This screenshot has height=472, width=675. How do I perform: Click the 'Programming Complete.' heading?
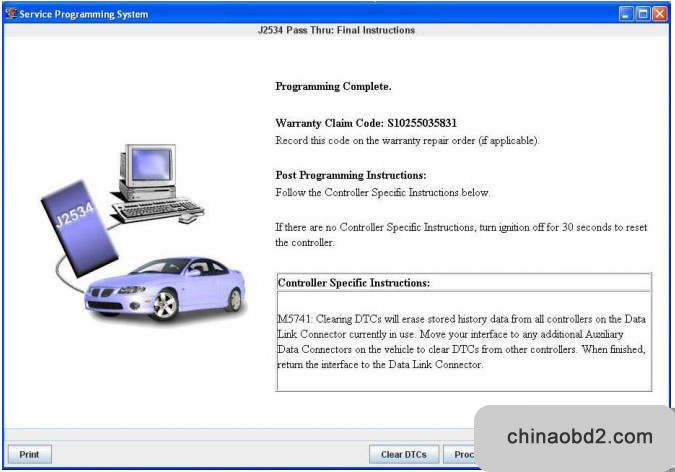point(333,87)
